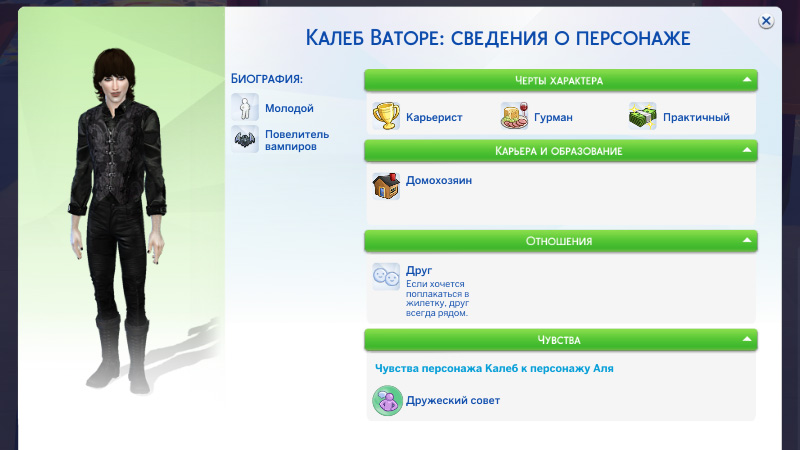
Task: Click the Дружеский совет sentiment icon
Action: click(x=387, y=401)
